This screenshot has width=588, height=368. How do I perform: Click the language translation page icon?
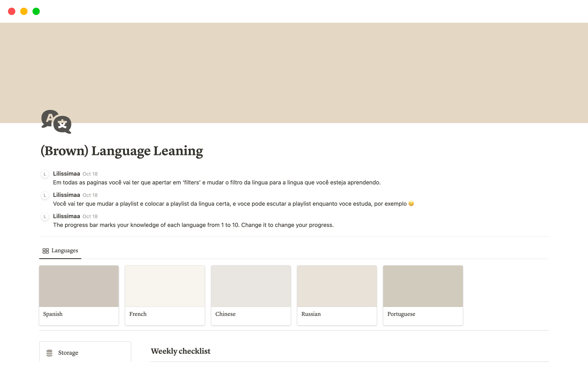(x=56, y=122)
